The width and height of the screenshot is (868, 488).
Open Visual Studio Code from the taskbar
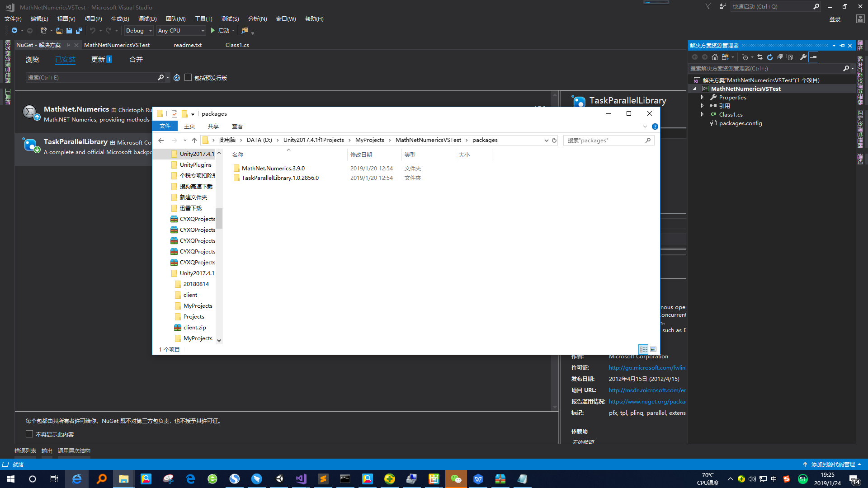point(301,479)
